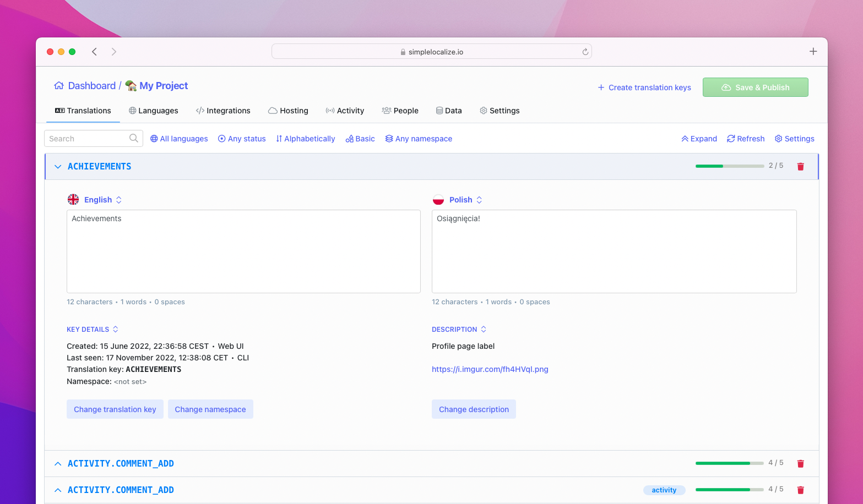Image resolution: width=863 pixels, height=504 pixels.
Task: Click the Polish flag icon
Action: tap(438, 199)
